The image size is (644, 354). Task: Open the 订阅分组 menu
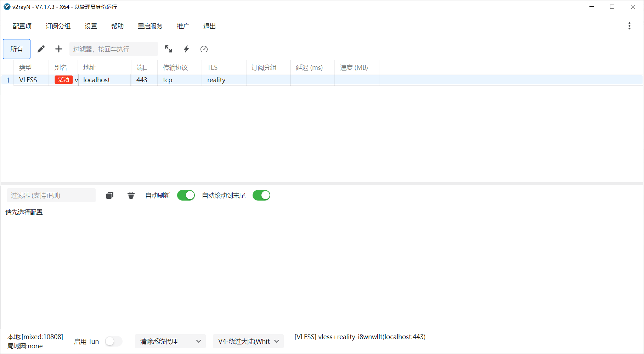pyautogui.click(x=58, y=26)
